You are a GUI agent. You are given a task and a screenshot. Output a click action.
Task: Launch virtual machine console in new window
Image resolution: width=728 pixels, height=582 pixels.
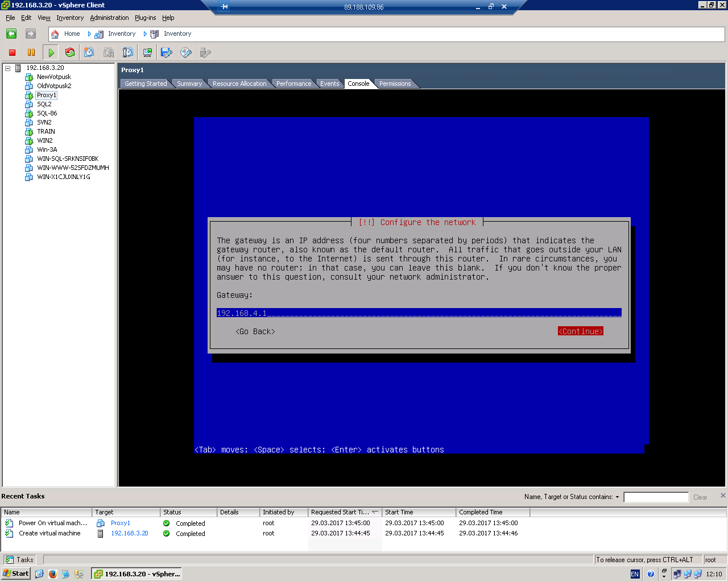[x=147, y=52]
